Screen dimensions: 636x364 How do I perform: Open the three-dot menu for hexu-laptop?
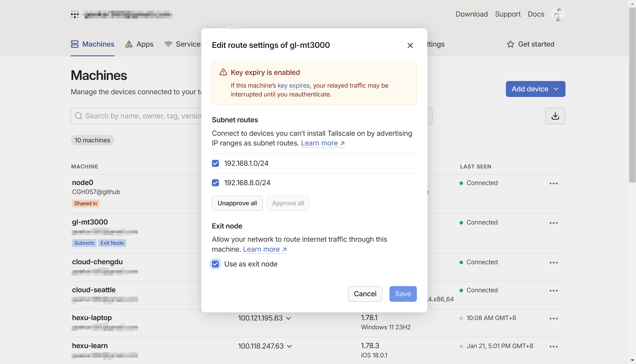tap(553, 318)
